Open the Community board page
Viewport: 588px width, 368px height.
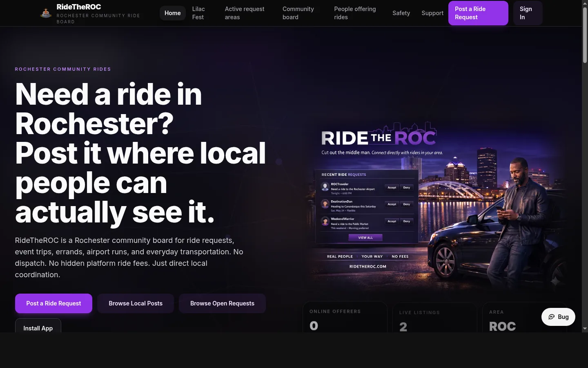tap(298, 13)
